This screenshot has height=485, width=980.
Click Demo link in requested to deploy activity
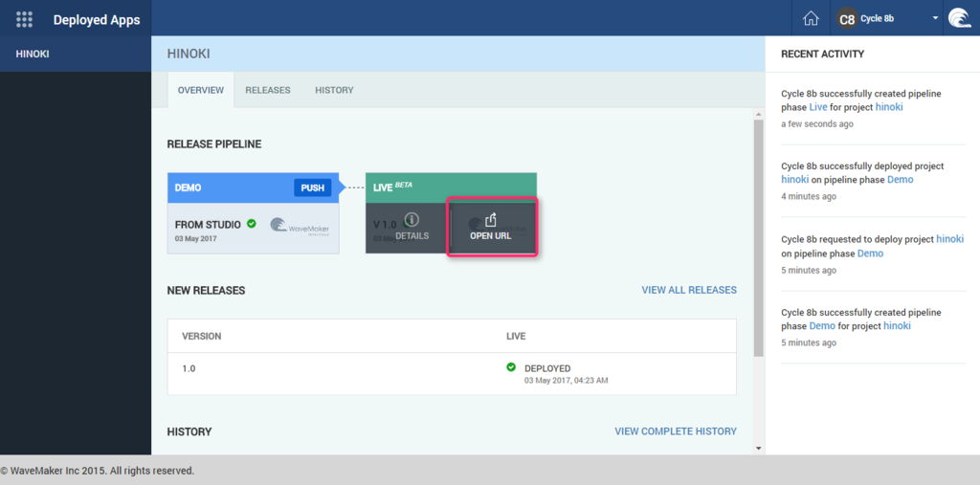870,254
